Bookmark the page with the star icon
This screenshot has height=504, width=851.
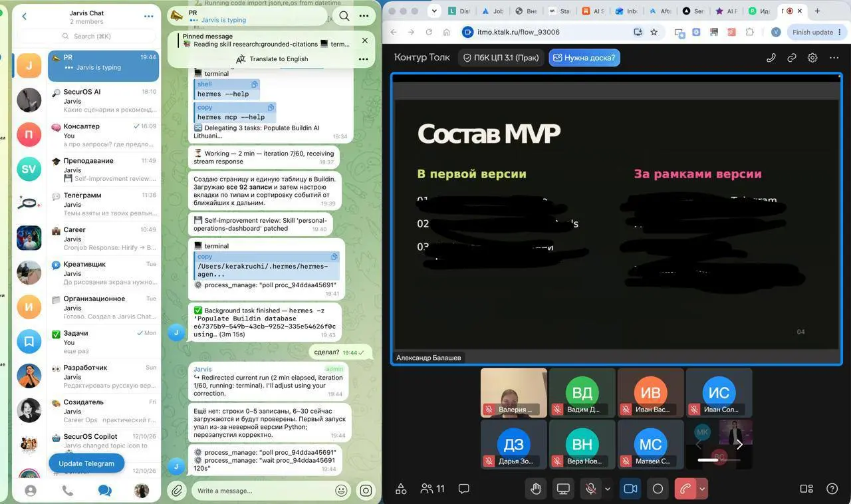click(654, 32)
